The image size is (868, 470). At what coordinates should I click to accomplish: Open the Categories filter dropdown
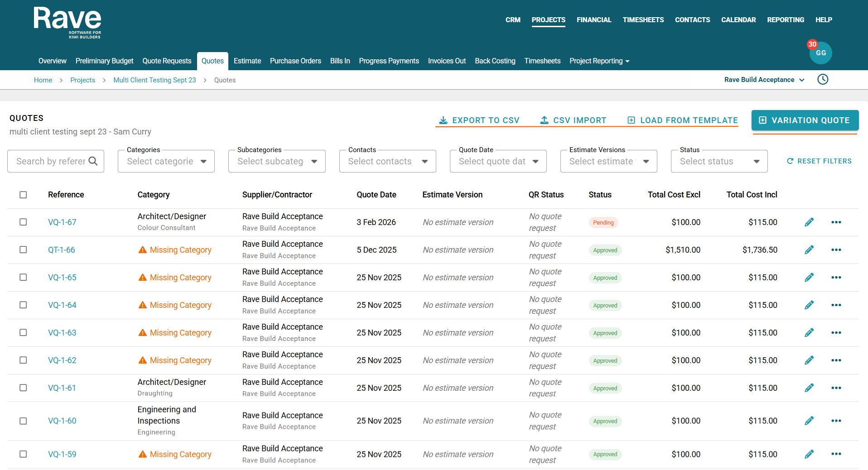point(166,162)
